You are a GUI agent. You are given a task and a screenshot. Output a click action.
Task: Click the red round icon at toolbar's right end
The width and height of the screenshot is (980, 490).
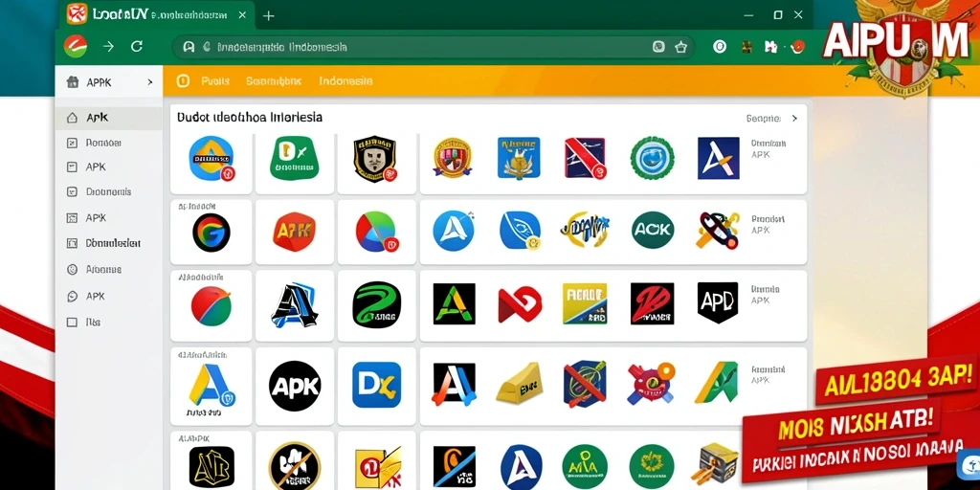tap(797, 46)
